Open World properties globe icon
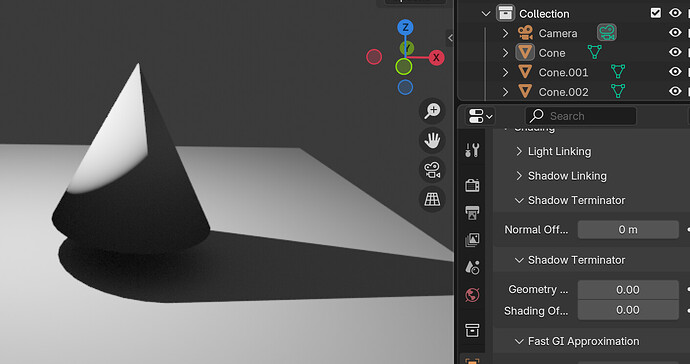This screenshot has height=364, width=690. 472,295
